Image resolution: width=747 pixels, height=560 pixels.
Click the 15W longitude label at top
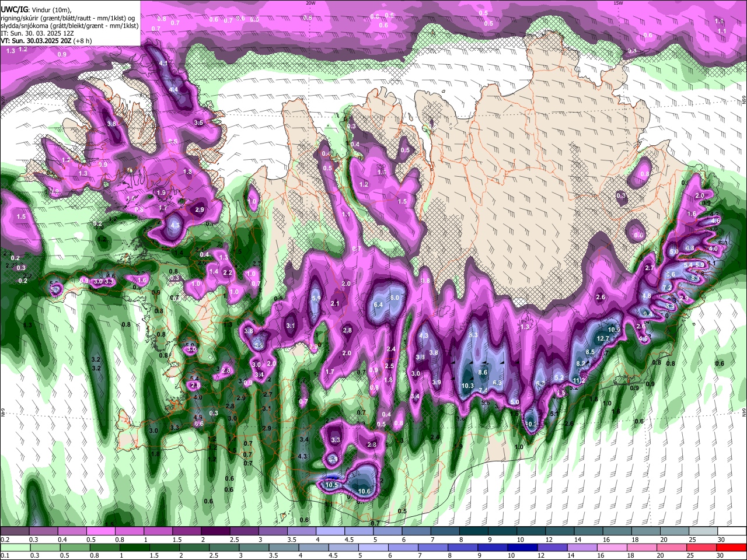[618, 3]
